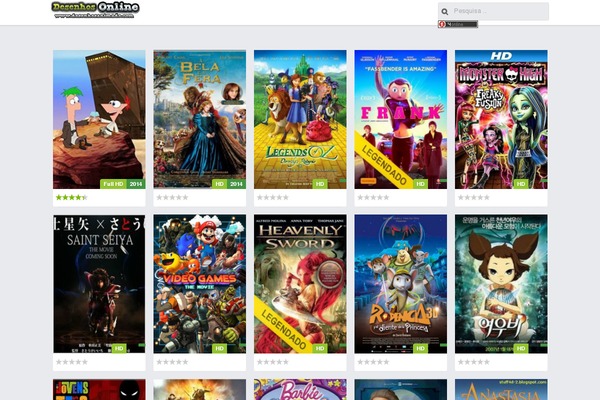Click the online visitors counter badge

[x=458, y=24]
